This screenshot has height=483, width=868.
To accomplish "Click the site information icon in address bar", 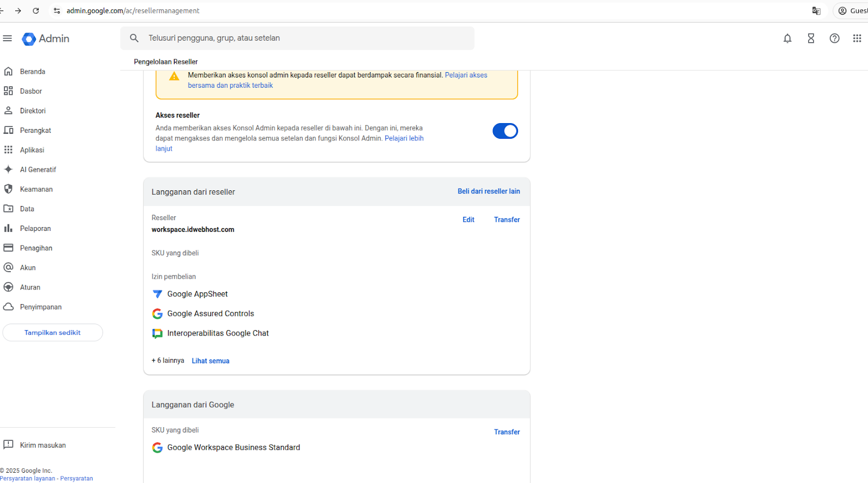I will pyautogui.click(x=57, y=11).
